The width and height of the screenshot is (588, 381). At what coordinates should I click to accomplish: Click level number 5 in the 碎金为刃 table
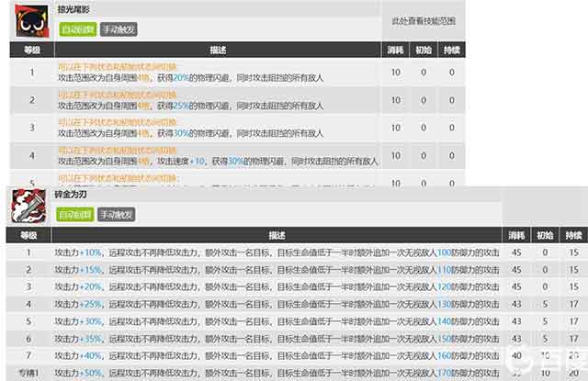pyautogui.click(x=28, y=321)
